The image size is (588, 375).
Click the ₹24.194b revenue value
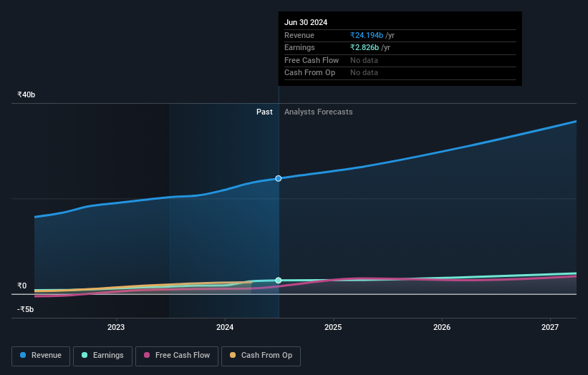pos(367,35)
